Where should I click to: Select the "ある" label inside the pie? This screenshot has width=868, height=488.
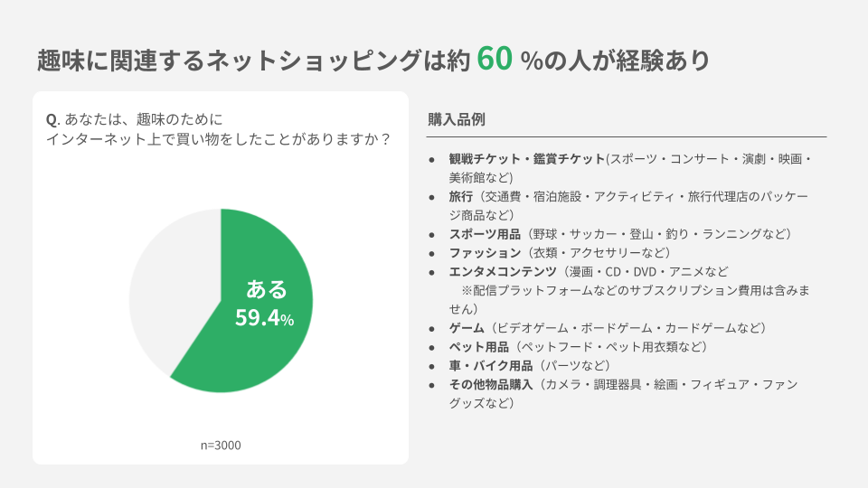(266, 289)
